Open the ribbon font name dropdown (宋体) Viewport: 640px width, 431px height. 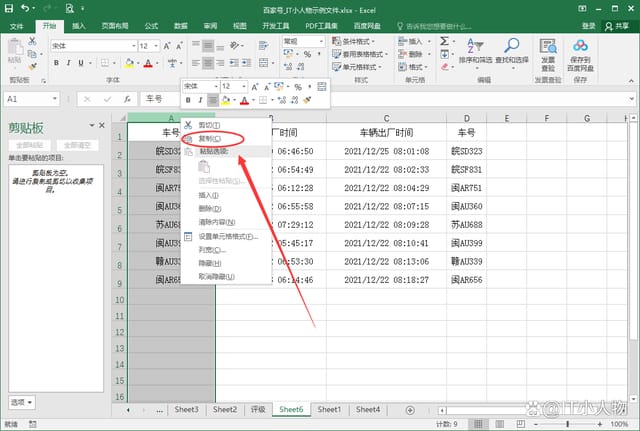tap(133, 46)
